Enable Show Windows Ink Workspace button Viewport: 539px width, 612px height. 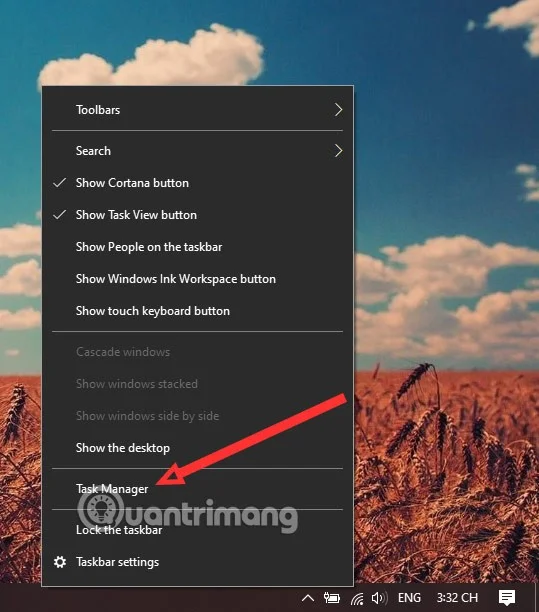coord(197,279)
